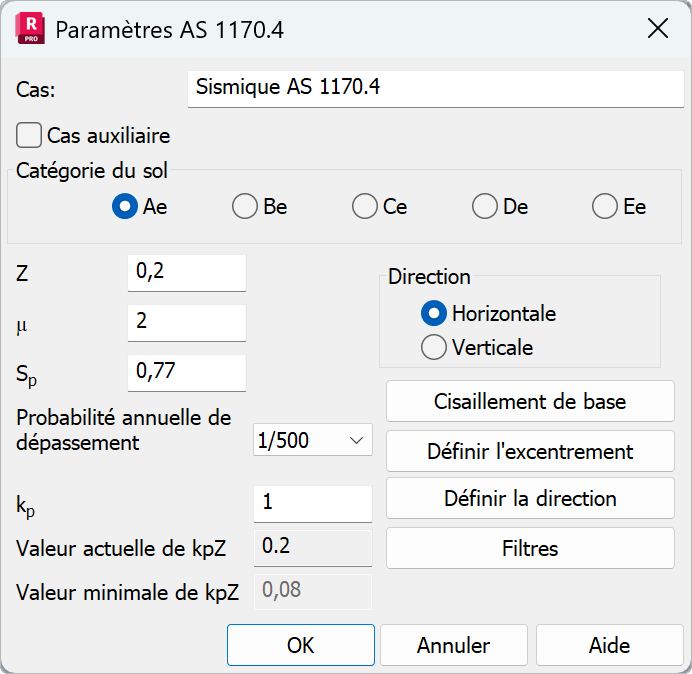Select the Ee soil category option
This screenshot has height=674, width=692.
click(605, 207)
